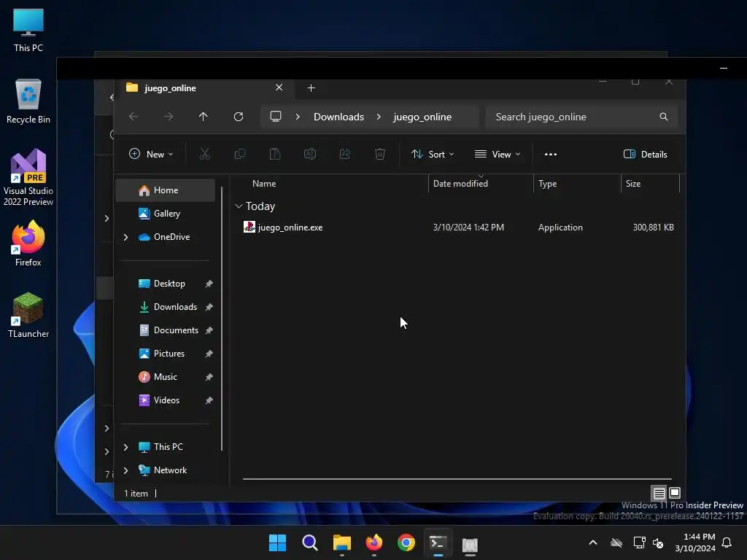Expand Network in navigation pane

[x=125, y=470]
